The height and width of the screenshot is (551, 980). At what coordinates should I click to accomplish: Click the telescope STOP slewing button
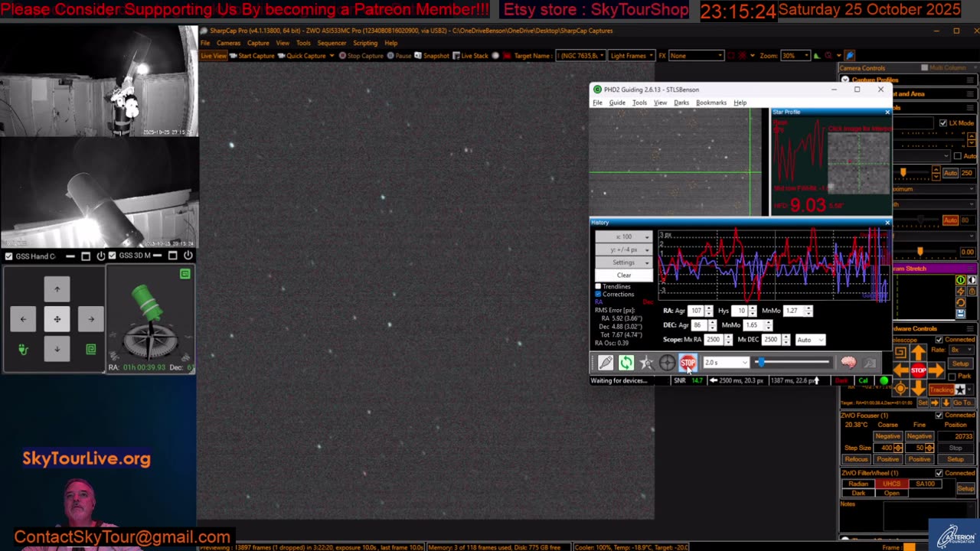(x=918, y=370)
